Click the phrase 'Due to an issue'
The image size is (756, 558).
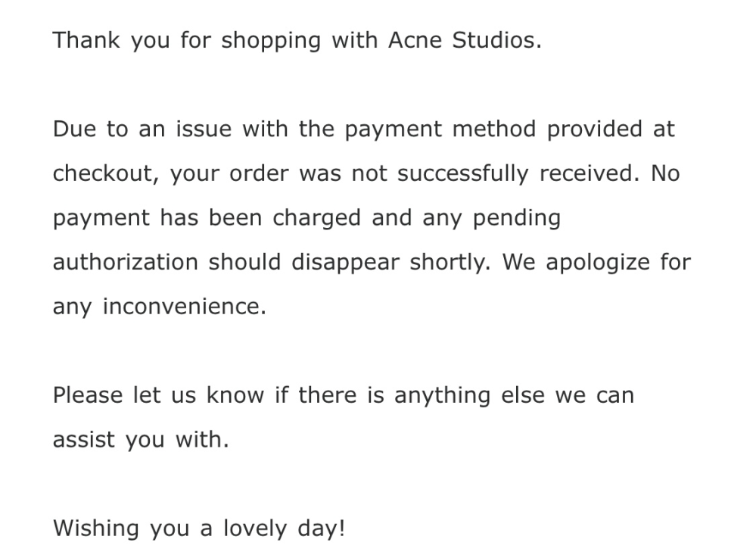(x=142, y=129)
